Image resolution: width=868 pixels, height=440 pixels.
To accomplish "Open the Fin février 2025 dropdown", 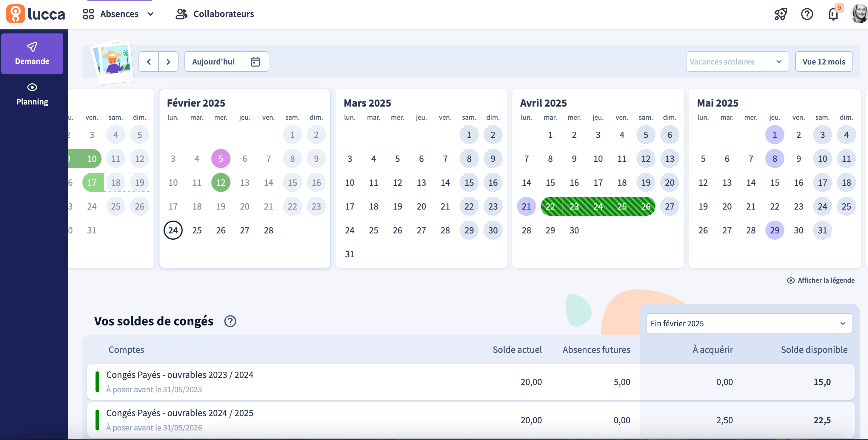I will click(x=749, y=323).
